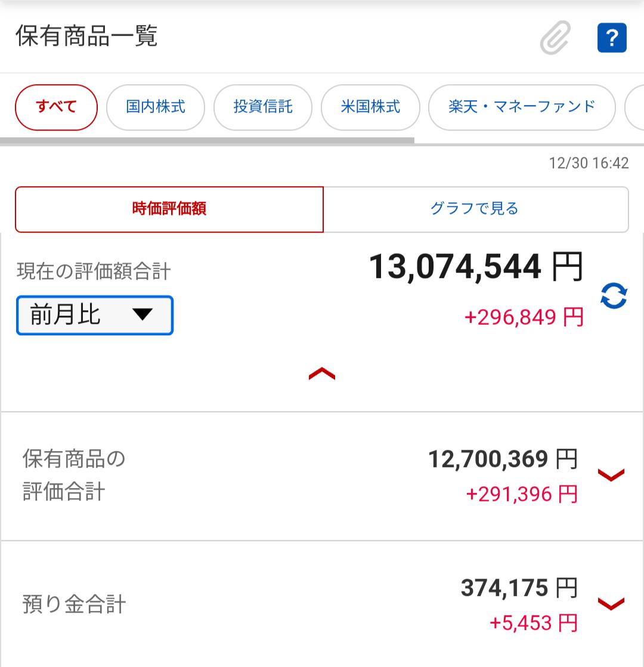Click the category tabs horizontal scrollbar

tap(207, 141)
